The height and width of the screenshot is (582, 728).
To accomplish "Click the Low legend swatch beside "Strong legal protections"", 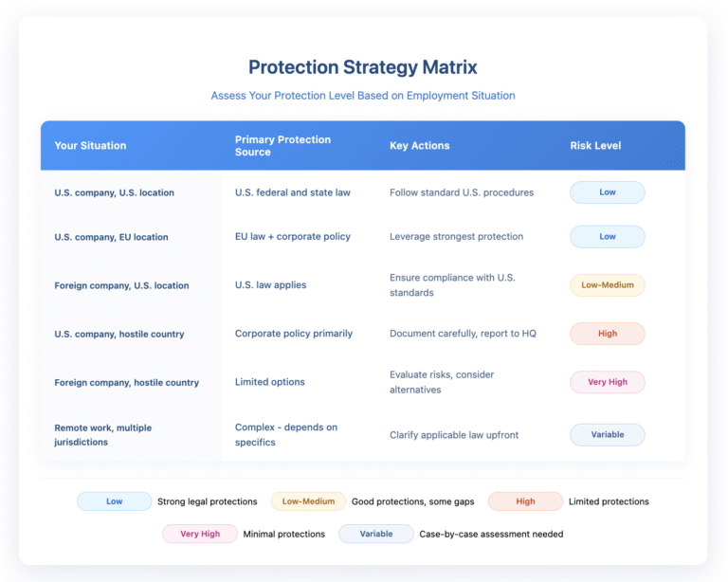I will [114, 501].
